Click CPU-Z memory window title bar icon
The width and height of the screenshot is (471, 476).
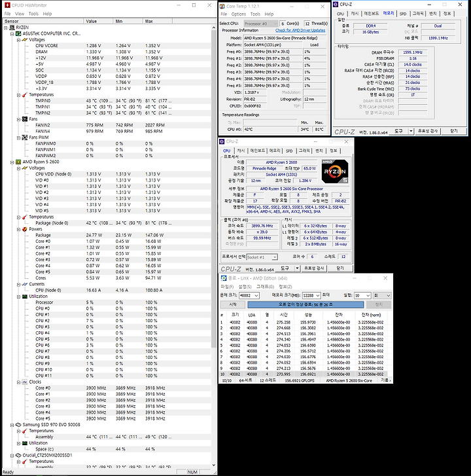[336, 4]
